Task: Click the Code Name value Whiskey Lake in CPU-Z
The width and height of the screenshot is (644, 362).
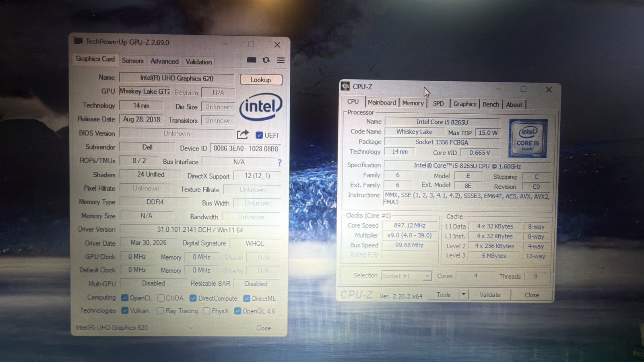Action: (414, 132)
